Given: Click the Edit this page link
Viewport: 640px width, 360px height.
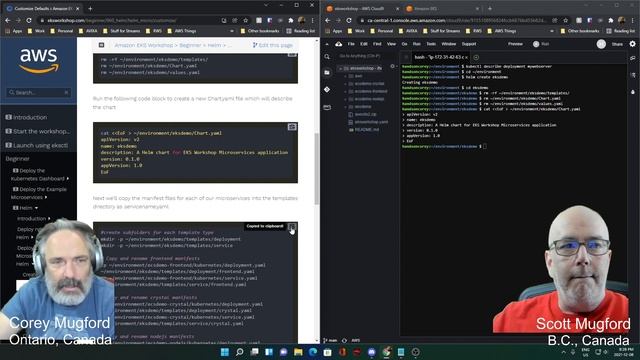Looking at the screenshot, I should 272,45.
